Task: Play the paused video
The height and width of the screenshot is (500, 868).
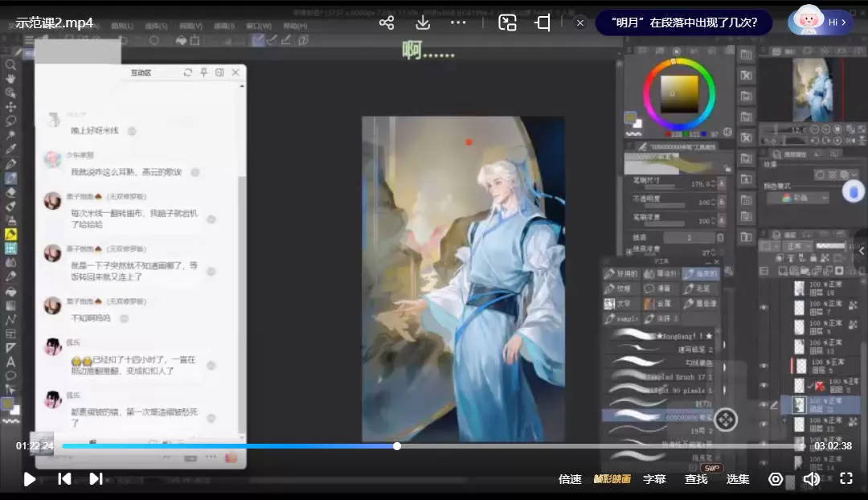Action: pyautogui.click(x=29, y=479)
